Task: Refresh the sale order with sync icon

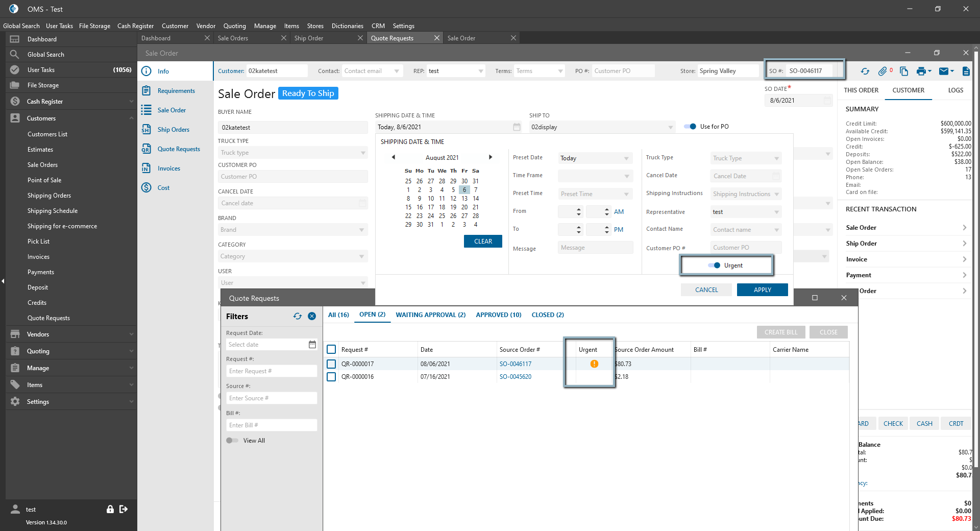Action: click(865, 71)
